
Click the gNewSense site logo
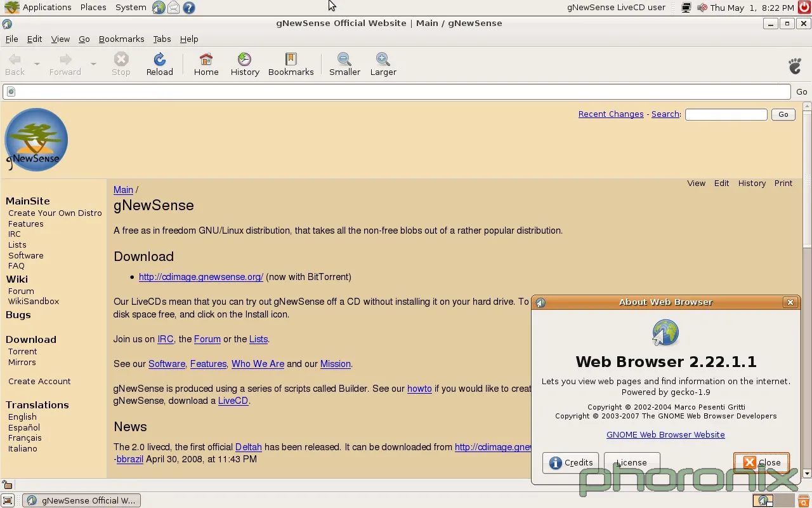(x=36, y=140)
